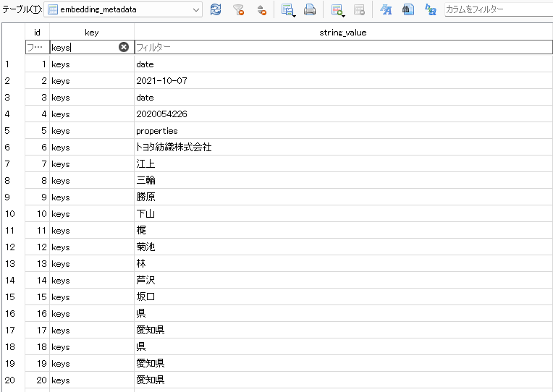
Task: Clear the keys filter with X button
Action: (x=124, y=47)
